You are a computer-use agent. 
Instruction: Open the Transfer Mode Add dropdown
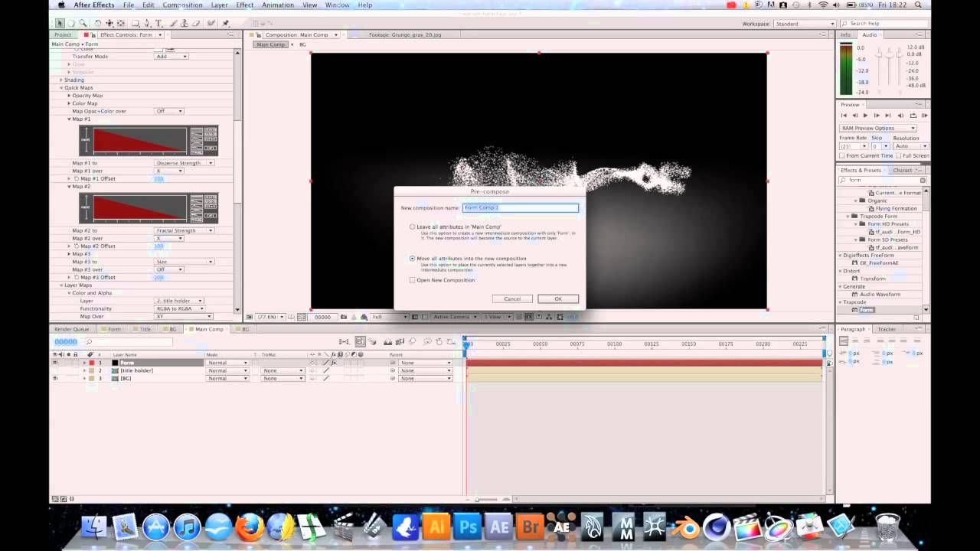171,57
